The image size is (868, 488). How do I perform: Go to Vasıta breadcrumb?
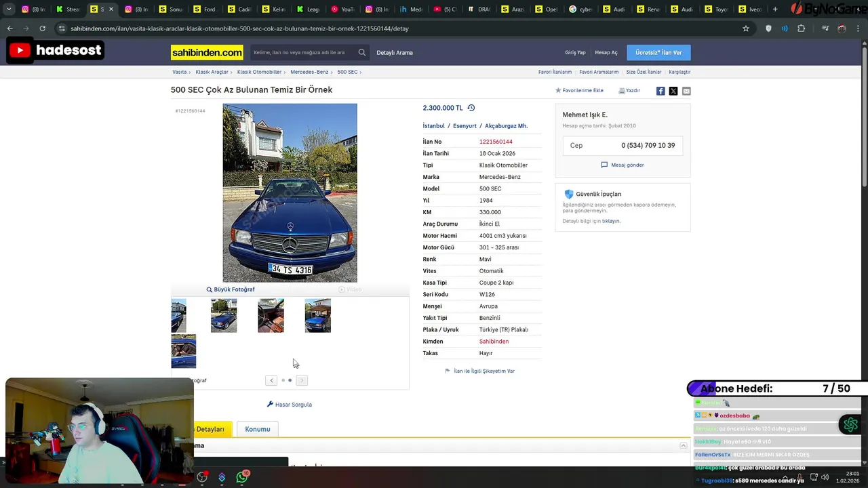pyautogui.click(x=179, y=72)
